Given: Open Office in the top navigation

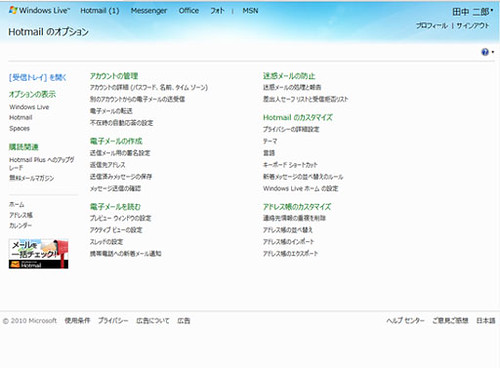Looking at the screenshot, I should 189,11.
